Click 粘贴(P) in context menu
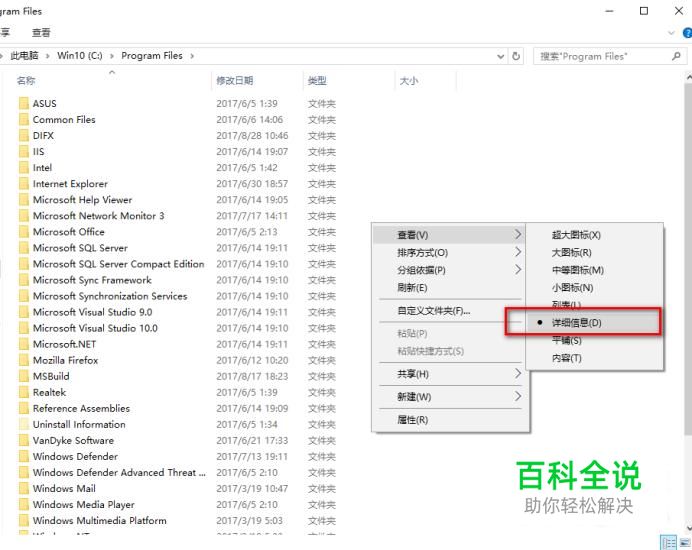This screenshot has width=692, height=550. coord(449,334)
